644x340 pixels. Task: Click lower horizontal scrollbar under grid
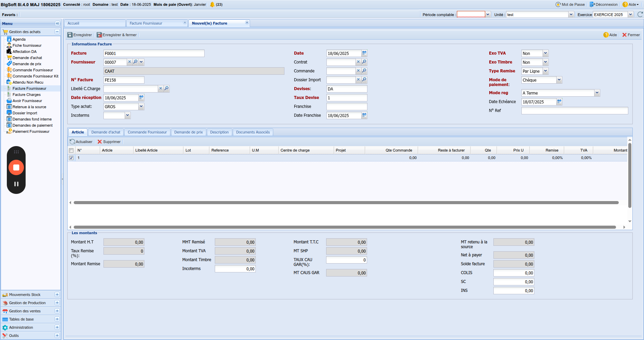345,227
